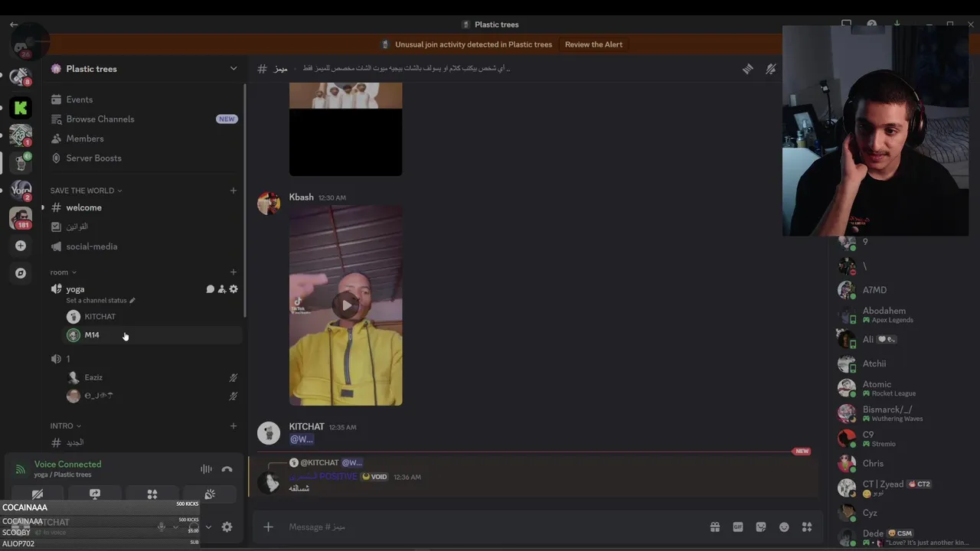Open the black video thumbnail above Kbash
The image size is (980, 551).
[x=345, y=130]
